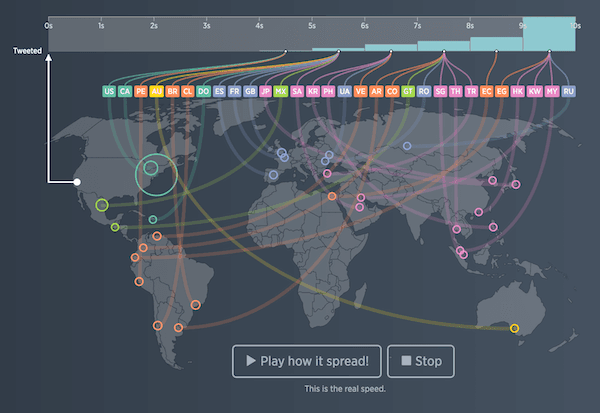Click the 5s timeline label

pyautogui.click(x=312, y=26)
